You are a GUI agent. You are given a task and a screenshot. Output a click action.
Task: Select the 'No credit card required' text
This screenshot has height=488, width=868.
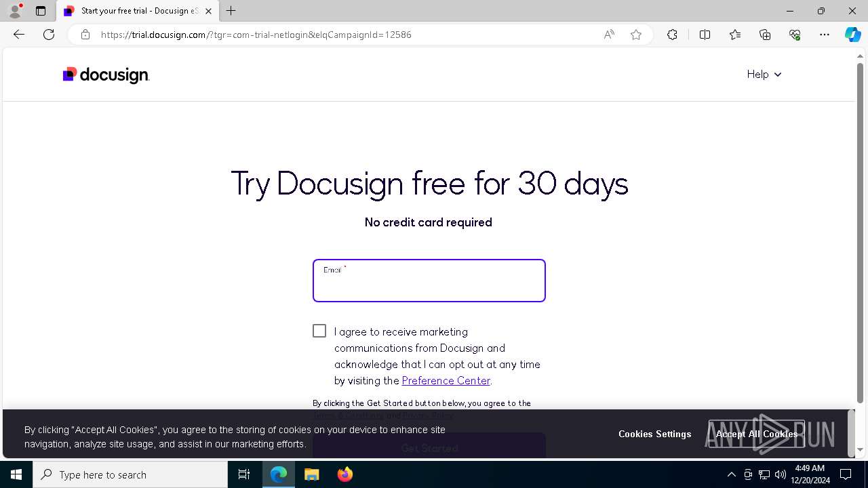click(429, 222)
